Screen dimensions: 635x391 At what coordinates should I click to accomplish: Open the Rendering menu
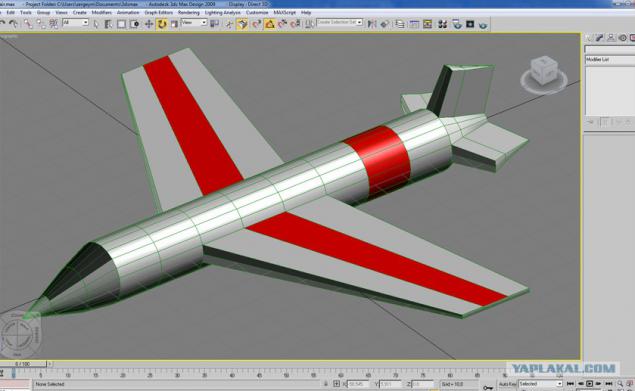(x=188, y=13)
